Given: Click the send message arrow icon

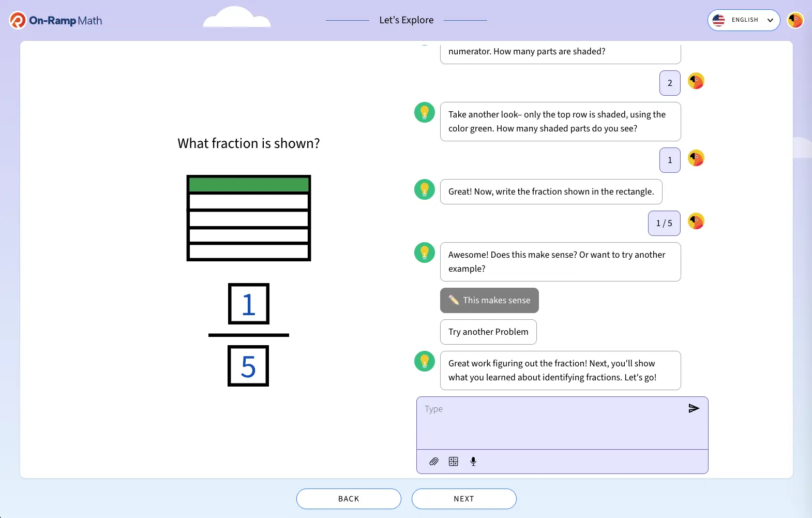Looking at the screenshot, I should tap(694, 409).
